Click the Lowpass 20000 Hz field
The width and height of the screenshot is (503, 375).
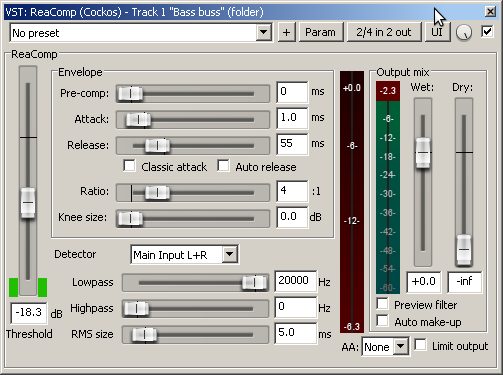pyautogui.click(x=296, y=281)
